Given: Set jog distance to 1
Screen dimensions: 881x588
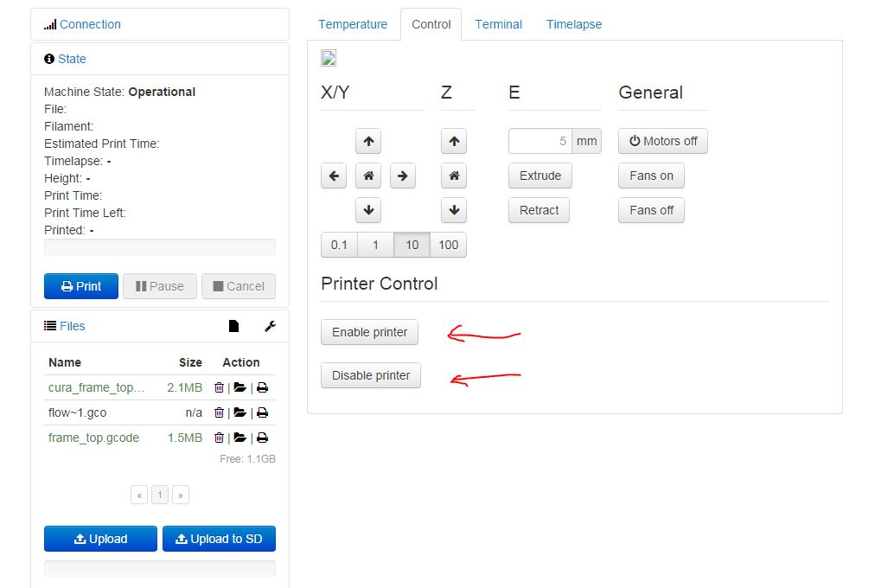Looking at the screenshot, I should [x=375, y=245].
